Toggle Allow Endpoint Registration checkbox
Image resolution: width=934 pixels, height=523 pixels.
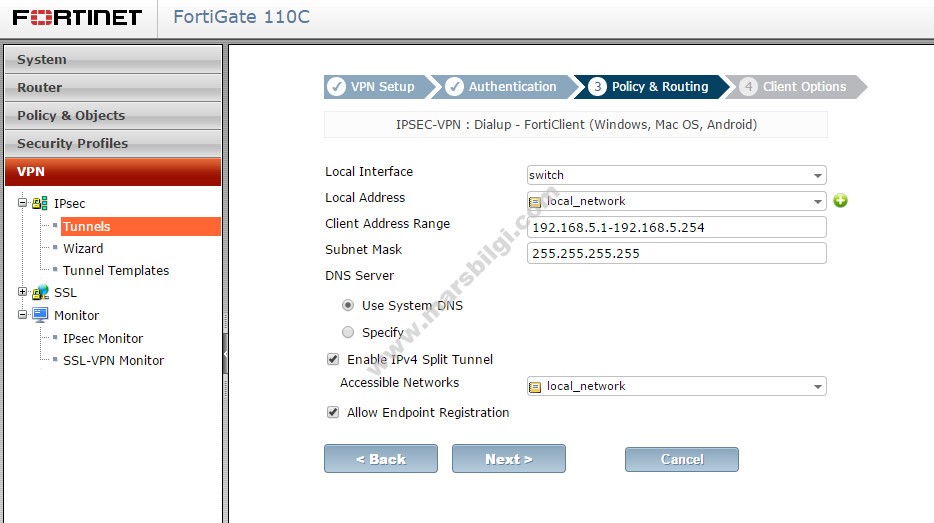tap(333, 412)
